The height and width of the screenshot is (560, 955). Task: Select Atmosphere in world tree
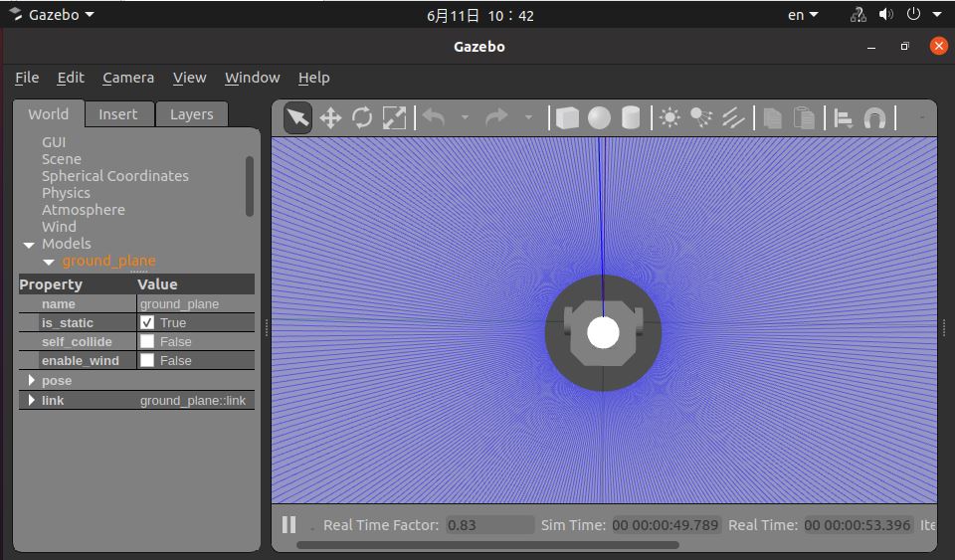[x=84, y=210]
